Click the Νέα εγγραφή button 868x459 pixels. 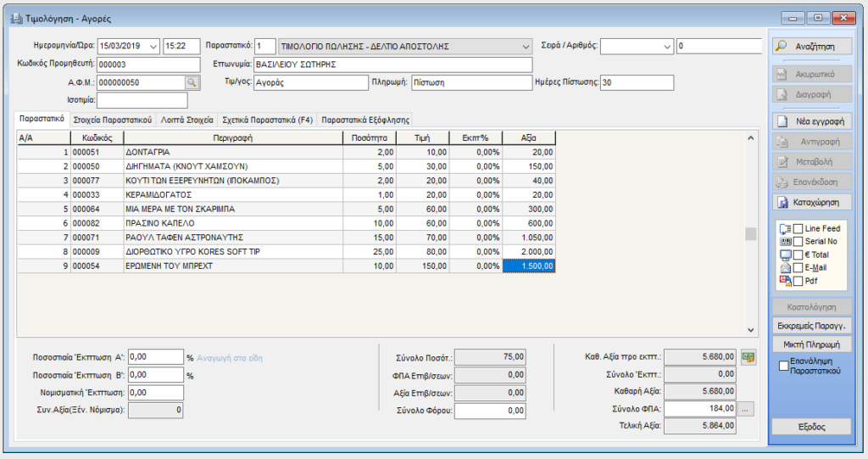pos(812,121)
